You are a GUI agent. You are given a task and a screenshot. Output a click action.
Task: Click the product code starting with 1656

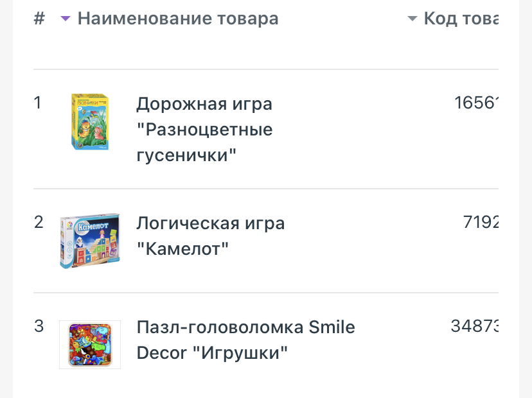pos(476,103)
